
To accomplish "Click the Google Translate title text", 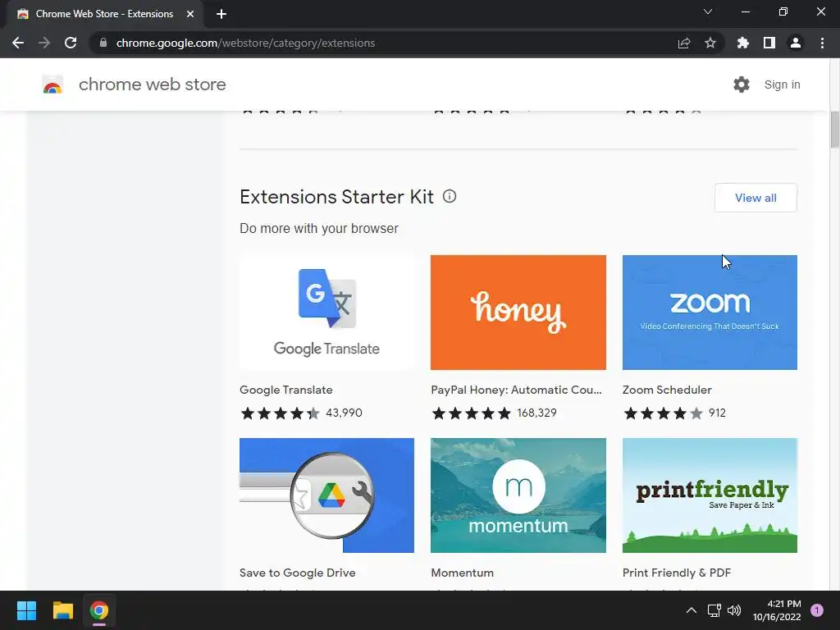I will [x=286, y=390].
